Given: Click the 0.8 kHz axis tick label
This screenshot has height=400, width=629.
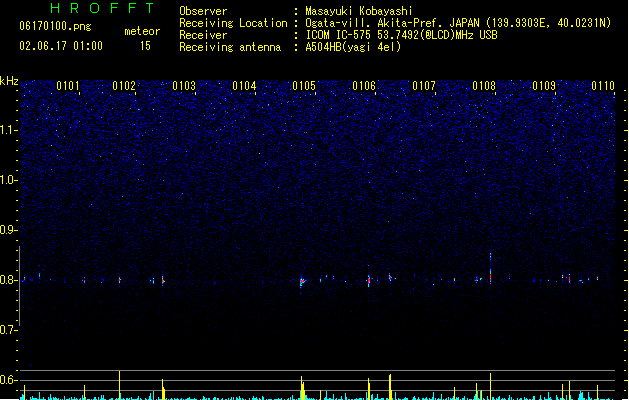Looking at the screenshot, I should [x=8, y=280].
